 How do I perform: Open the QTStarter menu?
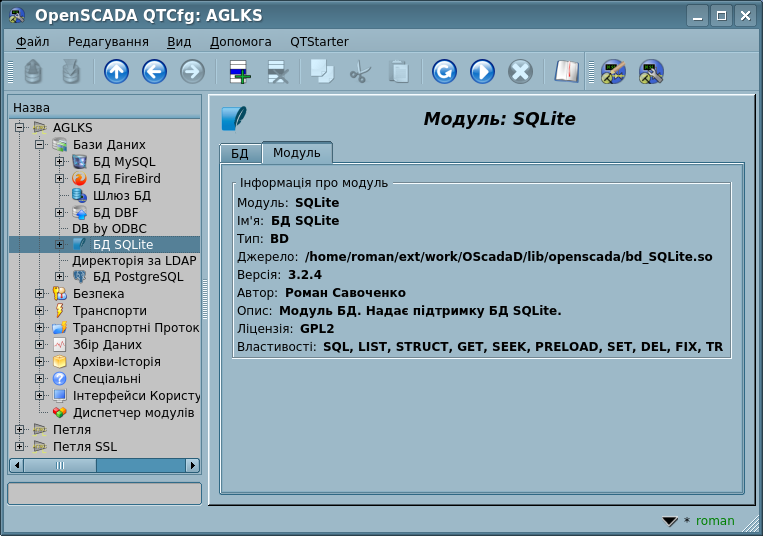click(319, 42)
